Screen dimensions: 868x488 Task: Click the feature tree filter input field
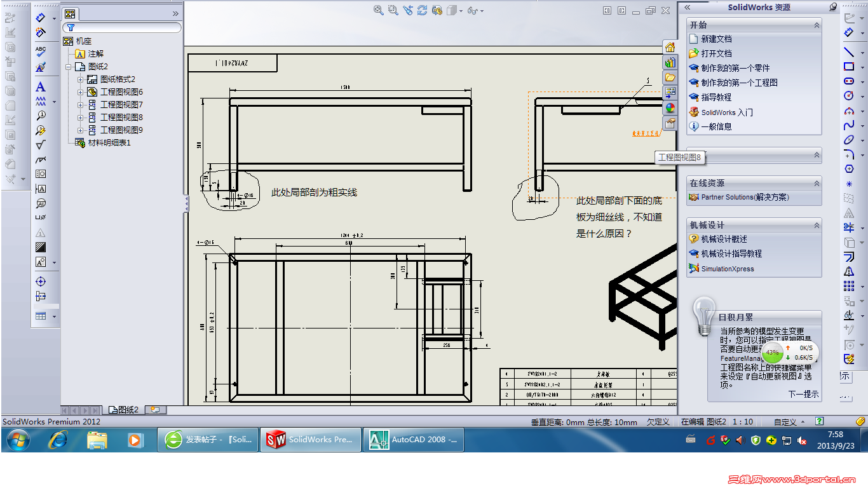pyautogui.click(x=122, y=27)
